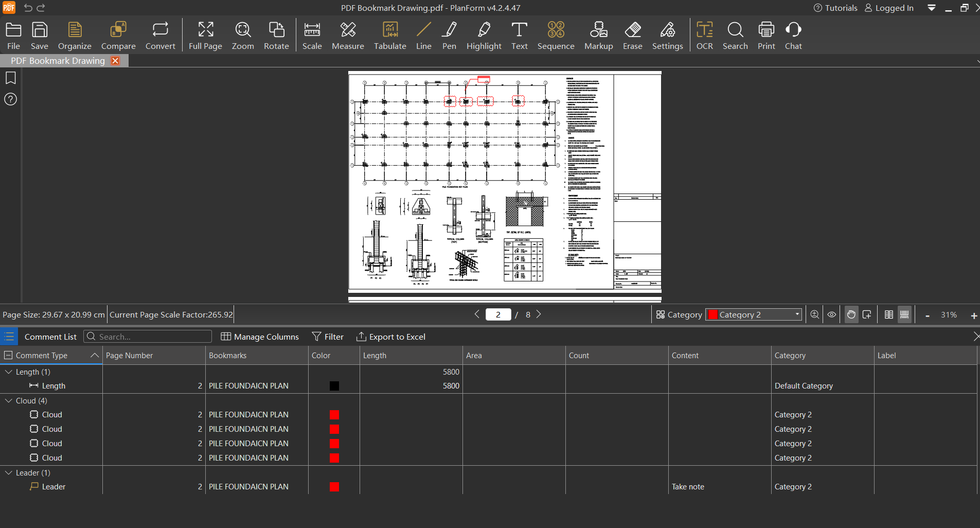
Task: Open the Markup tool
Action: [598, 36]
